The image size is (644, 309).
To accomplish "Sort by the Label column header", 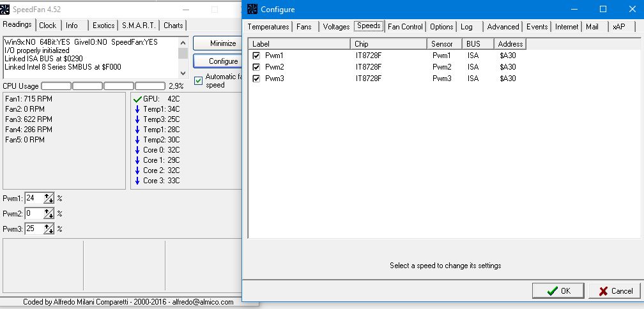I will click(x=299, y=44).
